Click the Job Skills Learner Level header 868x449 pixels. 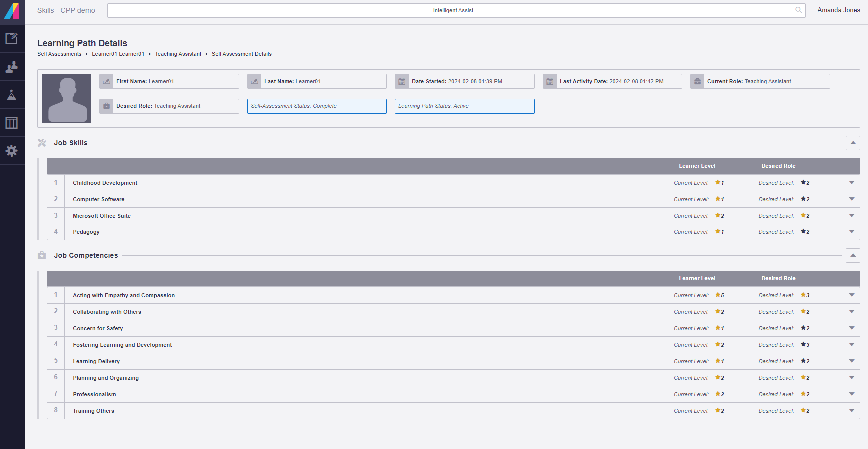tap(697, 166)
